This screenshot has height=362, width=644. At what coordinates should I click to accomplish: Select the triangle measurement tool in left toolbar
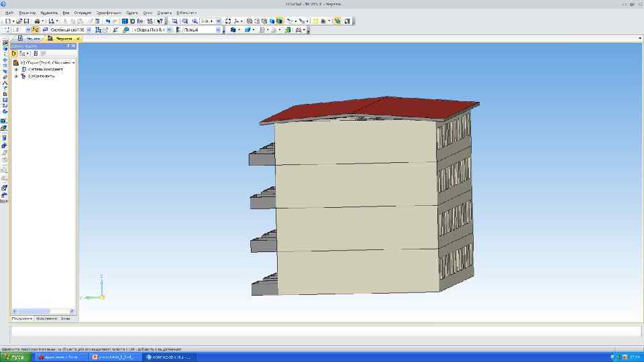[5, 83]
